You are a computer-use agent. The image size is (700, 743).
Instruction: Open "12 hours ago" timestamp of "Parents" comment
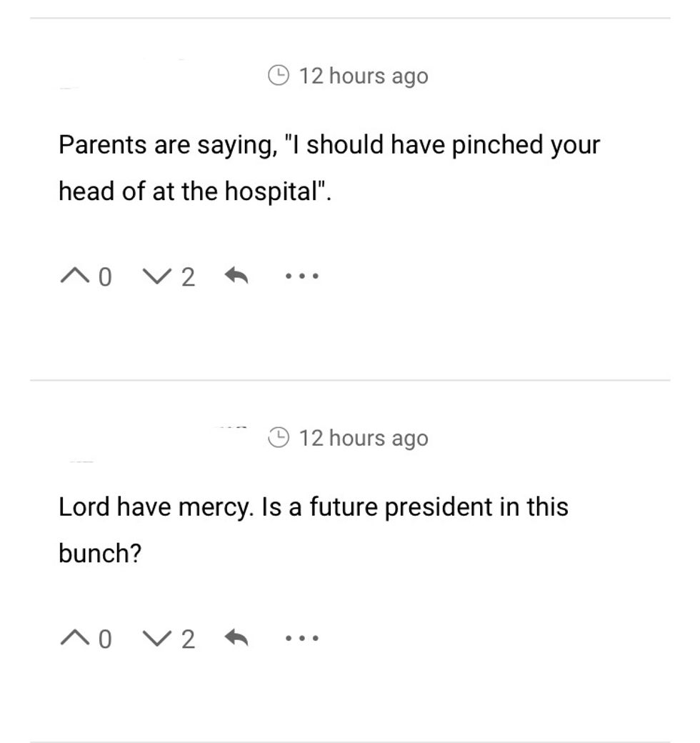tap(364, 76)
